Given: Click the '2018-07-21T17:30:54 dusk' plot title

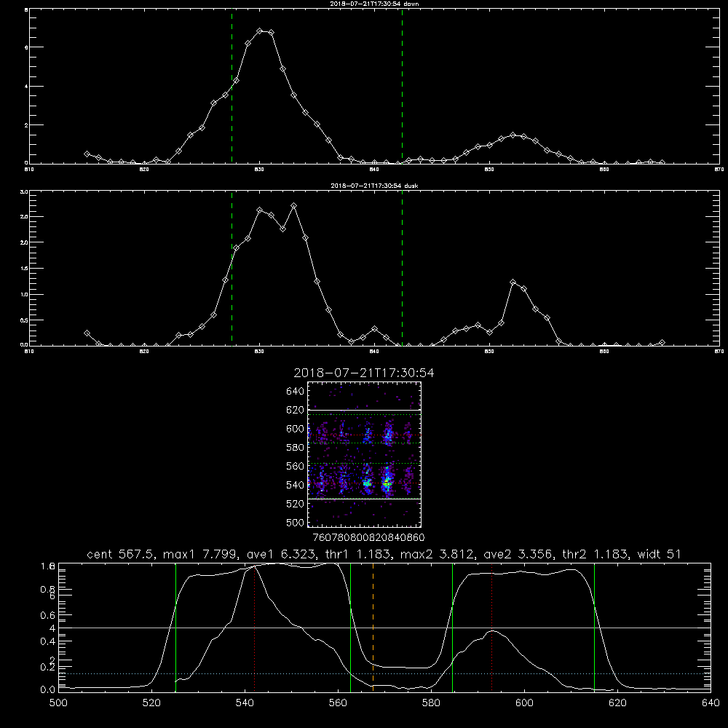Looking at the screenshot, I should pyautogui.click(x=374, y=186).
